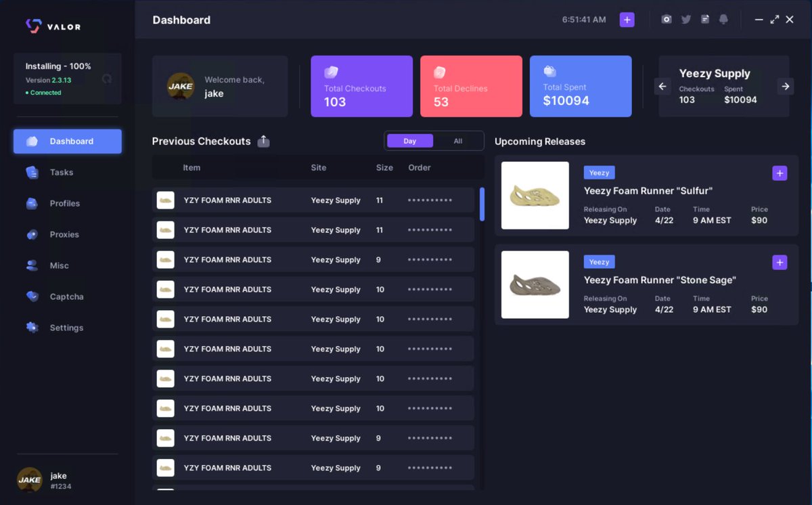Image resolution: width=812 pixels, height=505 pixels.
Task: Select the Captcha menu item
Action: click(66, 297)
